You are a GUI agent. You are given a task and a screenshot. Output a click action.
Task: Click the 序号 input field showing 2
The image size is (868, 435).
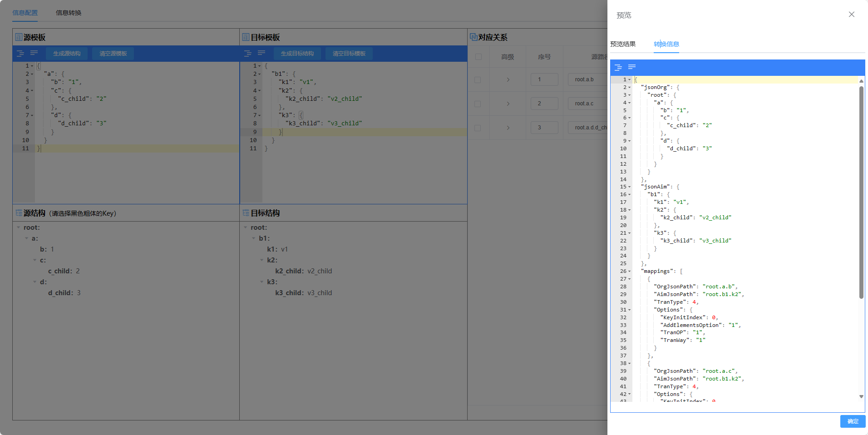coord(544,104)
